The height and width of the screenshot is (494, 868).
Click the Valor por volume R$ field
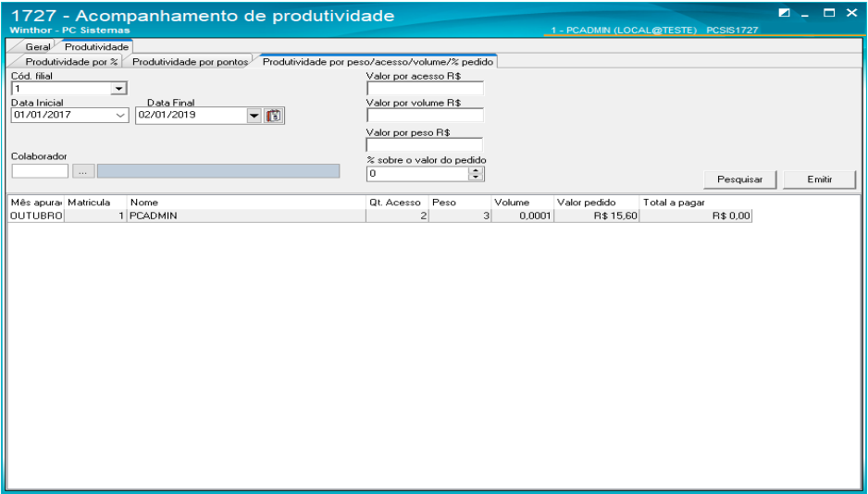coord(425,115)
